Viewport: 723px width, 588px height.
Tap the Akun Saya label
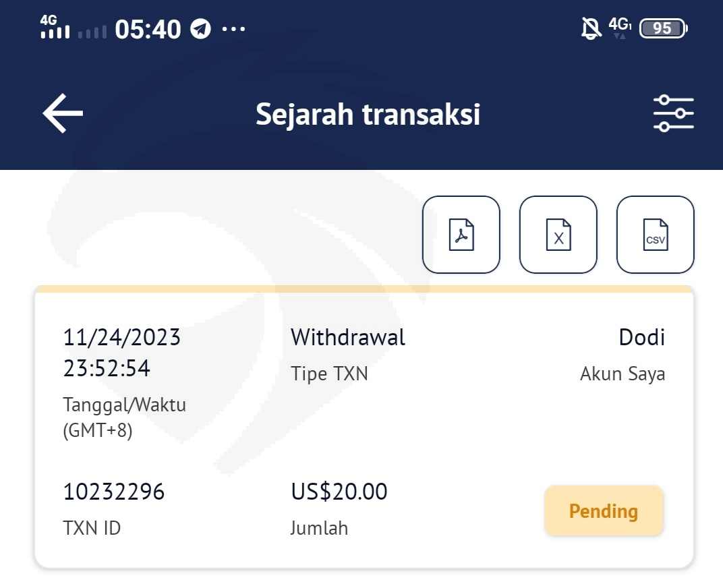(623, 374)
